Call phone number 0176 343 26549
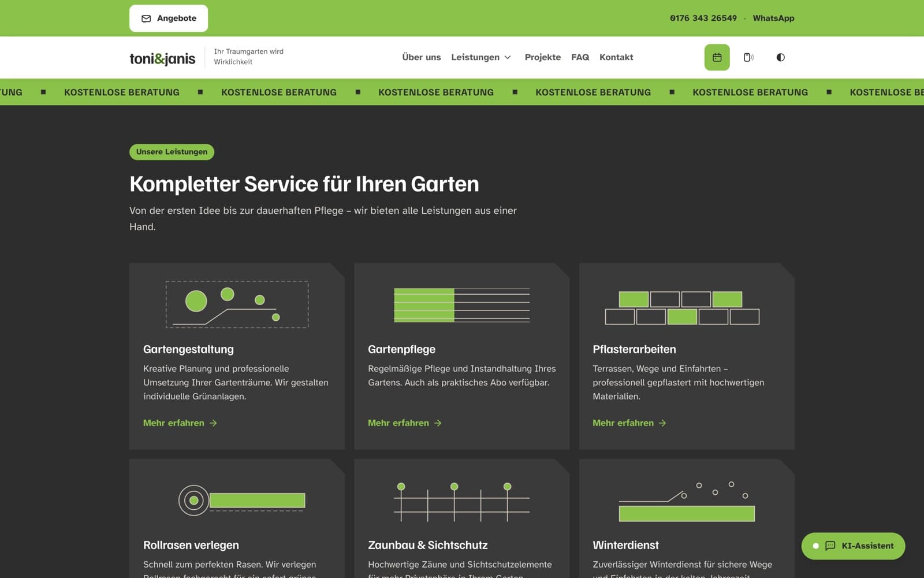The image size is (924, 578). (703, 18)
